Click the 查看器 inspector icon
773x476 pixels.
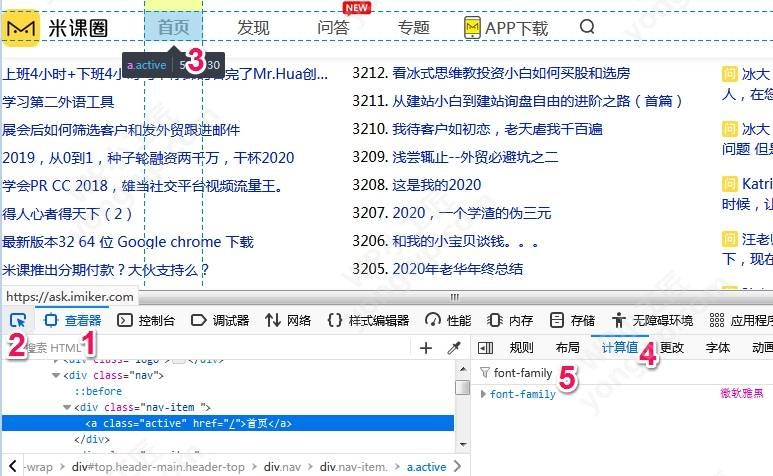coord(51,321)
